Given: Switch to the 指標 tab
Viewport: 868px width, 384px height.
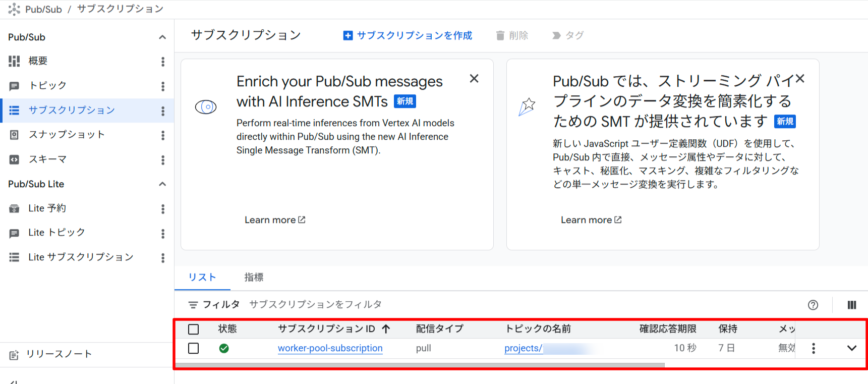Looking at the screenshot, I should coord(254,277).
